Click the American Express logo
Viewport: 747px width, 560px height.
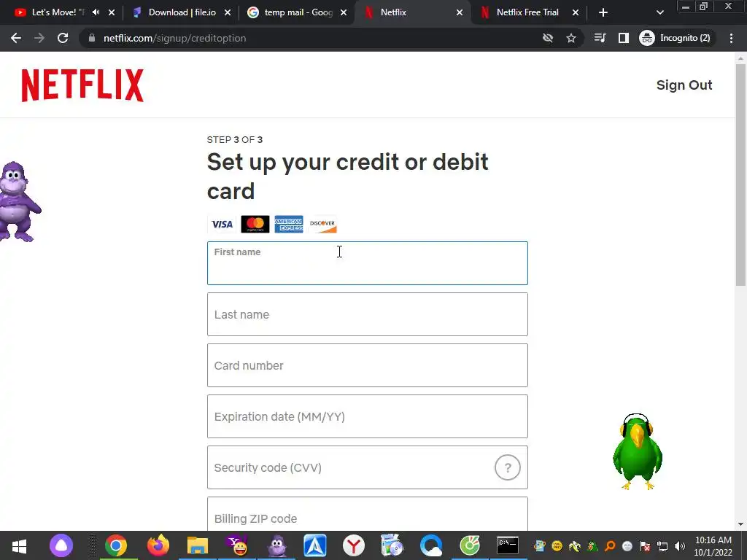[x=289, y=225]
